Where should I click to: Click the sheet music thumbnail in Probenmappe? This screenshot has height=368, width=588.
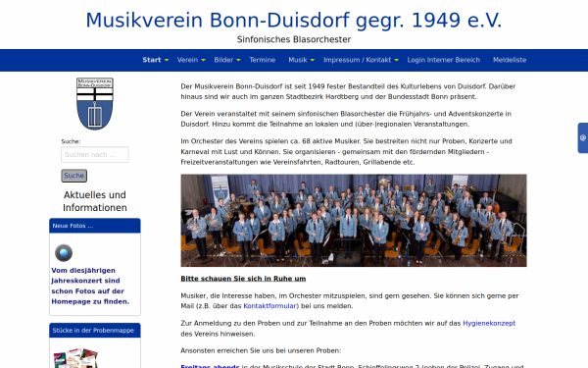click(75, 358)
